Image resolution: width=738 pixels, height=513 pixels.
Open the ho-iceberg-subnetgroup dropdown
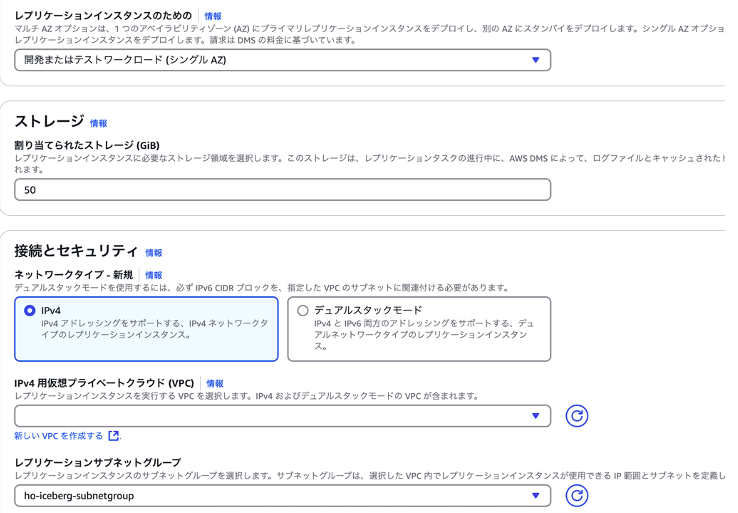pyautogui.click(x=282, y=496)
